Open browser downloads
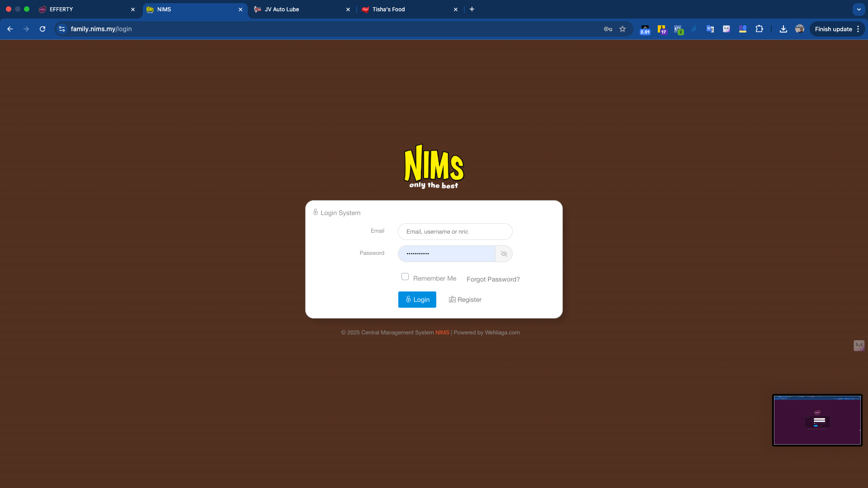This screenshot has width=868, height=488. [783, 29]
